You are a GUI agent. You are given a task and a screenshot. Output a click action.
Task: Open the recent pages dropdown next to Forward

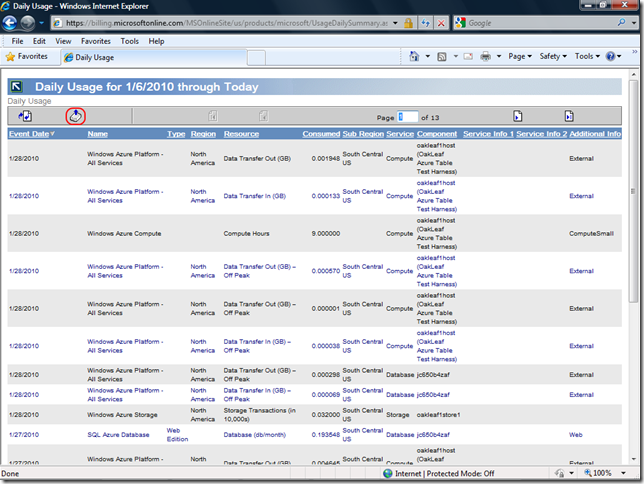[41, 23]
